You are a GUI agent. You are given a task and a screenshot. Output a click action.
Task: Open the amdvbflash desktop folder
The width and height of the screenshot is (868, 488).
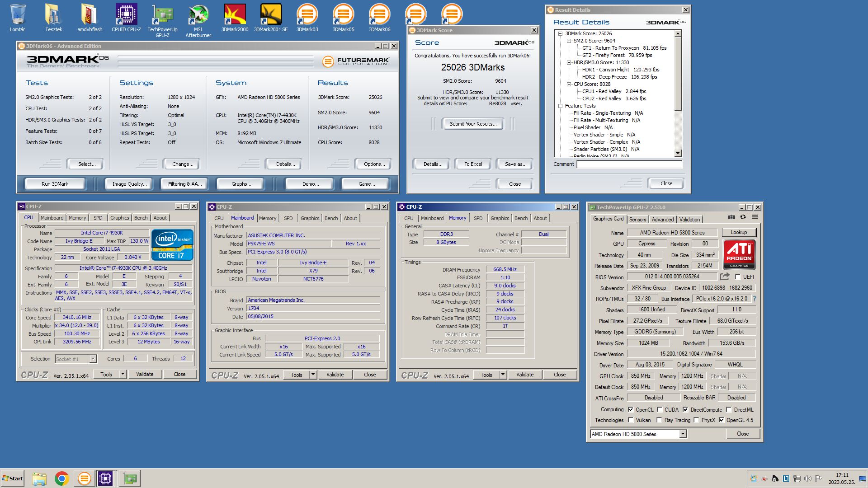pyautogui.click(x=90, y=18)
